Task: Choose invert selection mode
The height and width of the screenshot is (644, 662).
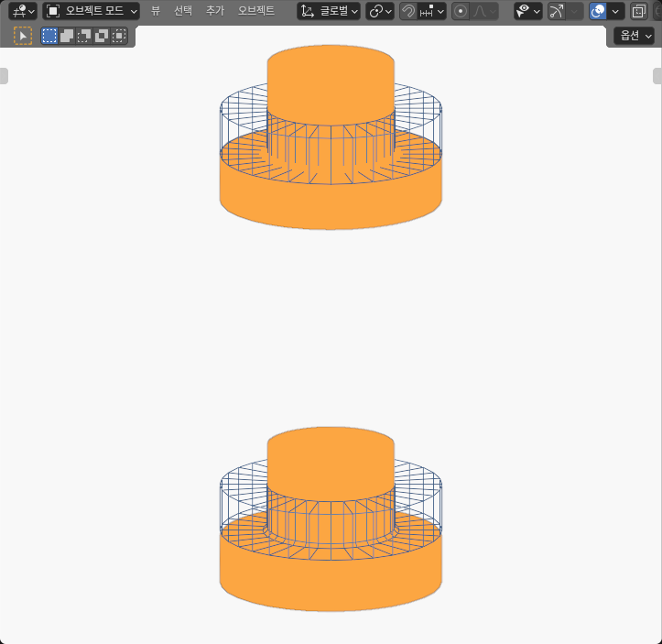Action: point(102,36)
